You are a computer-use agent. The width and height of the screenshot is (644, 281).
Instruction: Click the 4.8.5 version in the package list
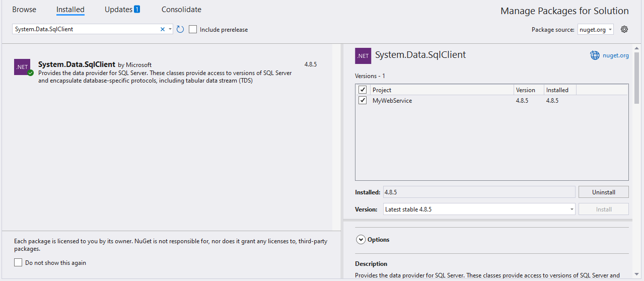311,64
